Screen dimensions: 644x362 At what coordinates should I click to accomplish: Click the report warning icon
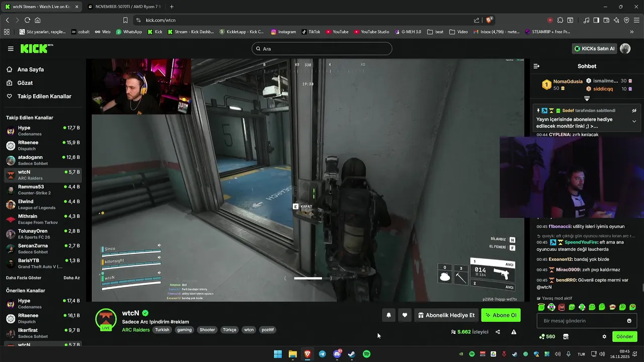click(x=514, y=332)
